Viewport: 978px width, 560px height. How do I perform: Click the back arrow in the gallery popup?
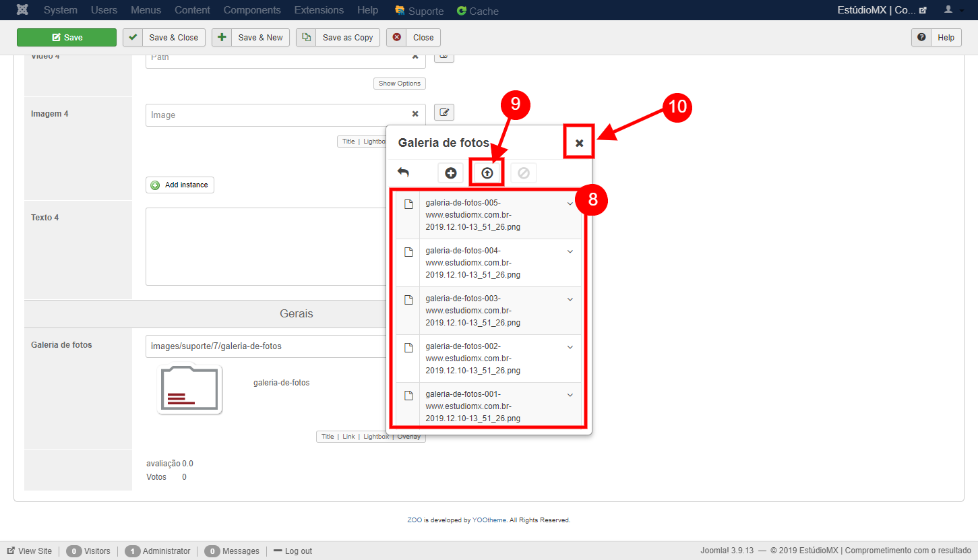pos(403,173)
